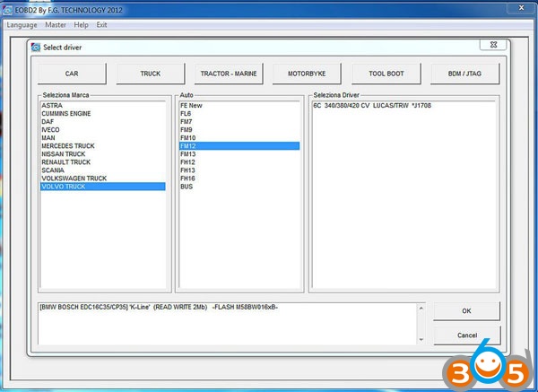538x392 pixels.
Task: Click the Cancel button
Action: click(467, 335)
